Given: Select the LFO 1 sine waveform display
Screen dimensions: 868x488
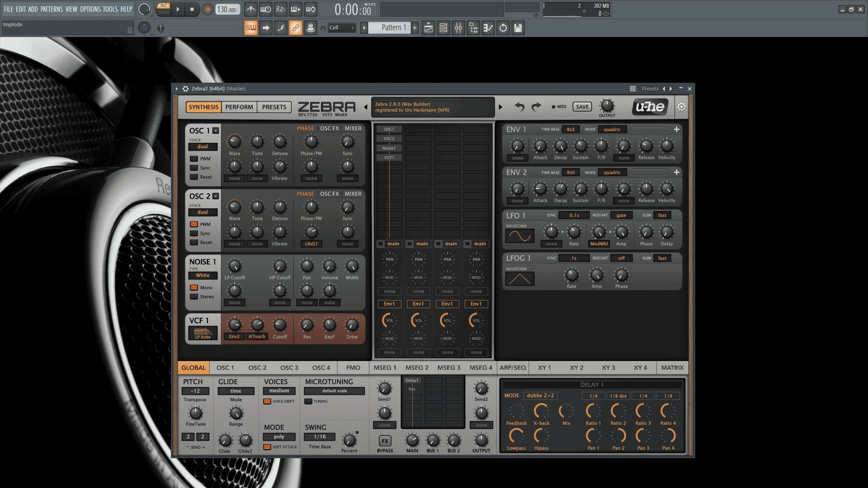Looking at the screenshot, I should 519,236.
